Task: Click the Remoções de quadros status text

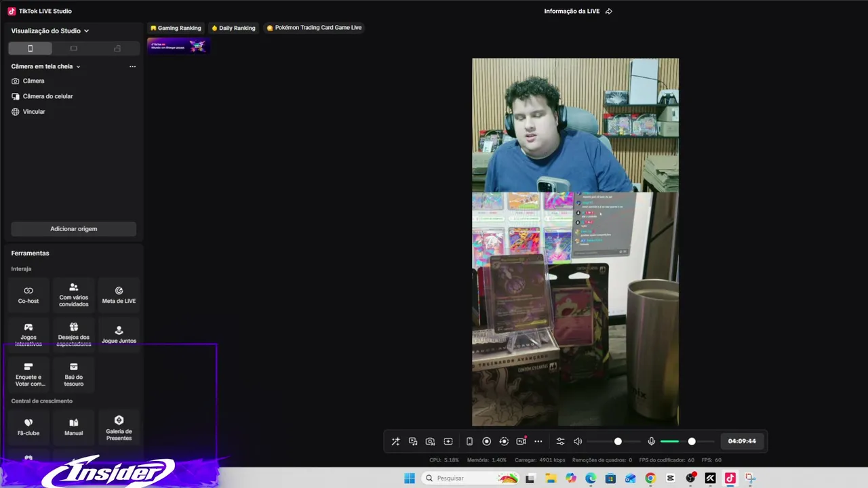Action: pos(602,460)
